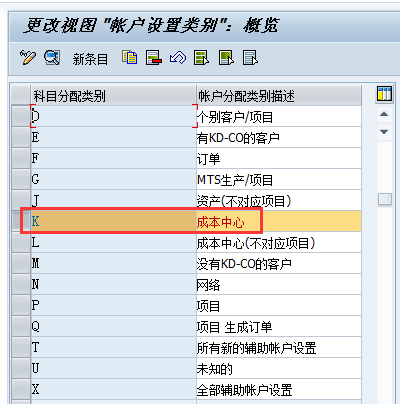Click the copy-as icon

pyautogui.click(x=130, y=58)
